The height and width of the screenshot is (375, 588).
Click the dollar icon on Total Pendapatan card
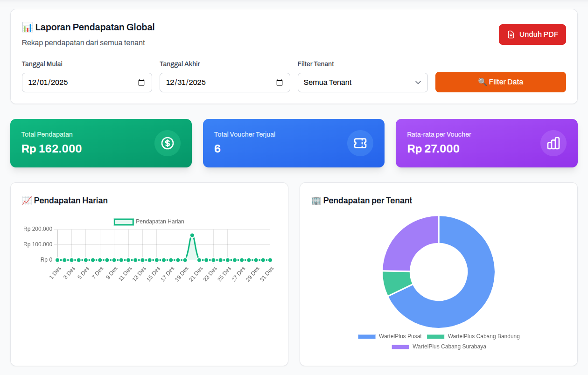tap(168, 143)
